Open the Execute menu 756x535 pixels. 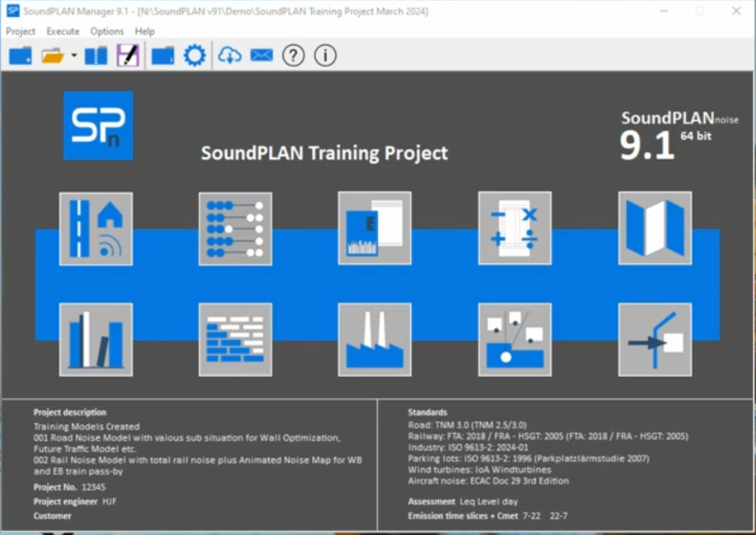62,32
